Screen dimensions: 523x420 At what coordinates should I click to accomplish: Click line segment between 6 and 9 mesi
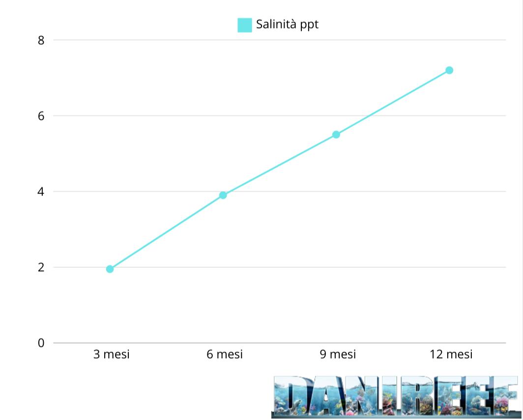tap(280, 165)
